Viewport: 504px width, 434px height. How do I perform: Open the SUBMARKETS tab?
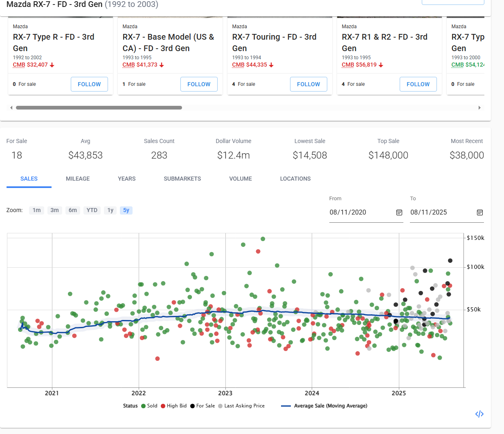[x=182, y=179]
